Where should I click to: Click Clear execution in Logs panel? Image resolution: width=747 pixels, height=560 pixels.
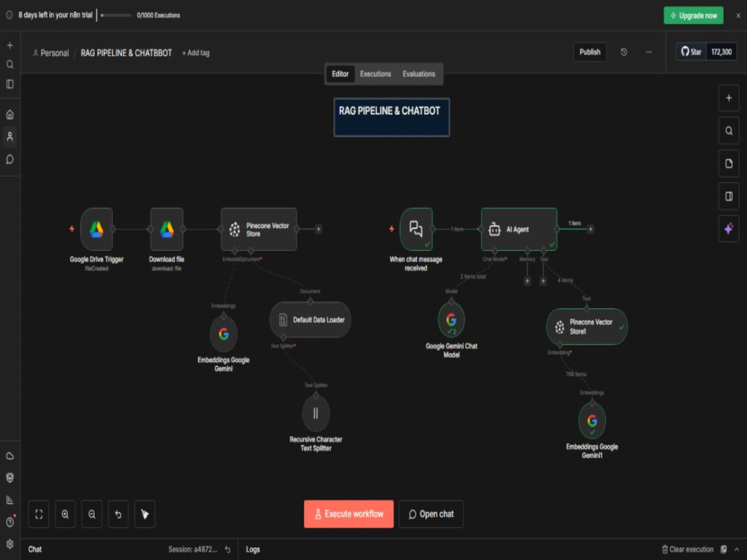[x=687, y=549]
